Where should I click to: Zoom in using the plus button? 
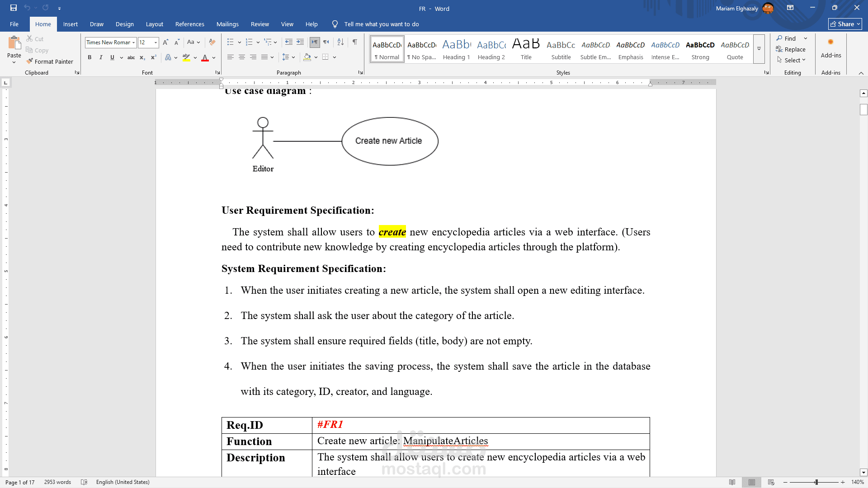pyautogui.click(x=843, y=482)
